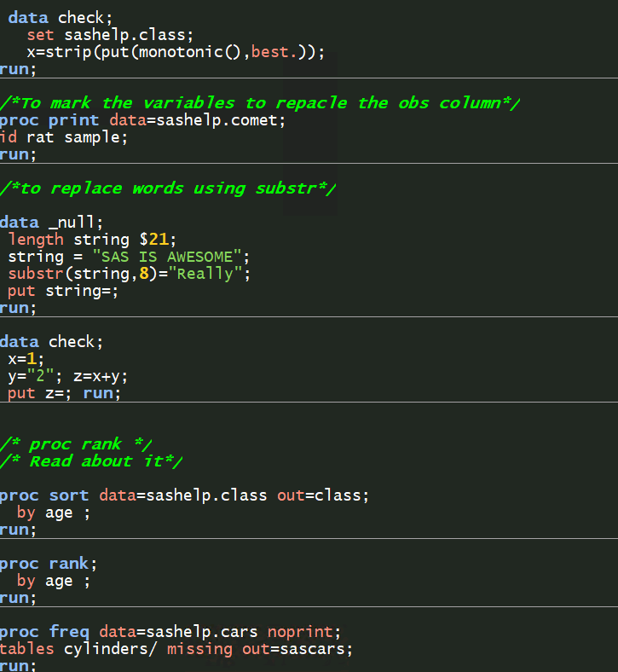
Task: Click the "y="2";" assignment
Action: pos(35,376)
